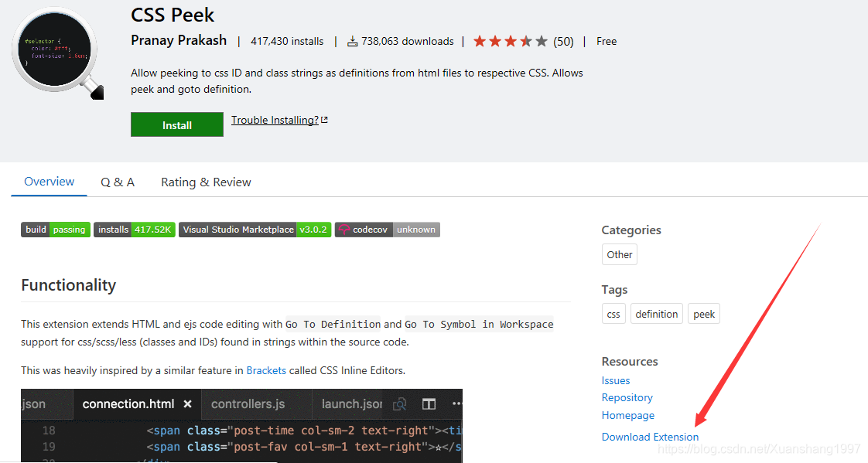Open the Q & A tab
The image size is (868, 463).
click(118, 182)
